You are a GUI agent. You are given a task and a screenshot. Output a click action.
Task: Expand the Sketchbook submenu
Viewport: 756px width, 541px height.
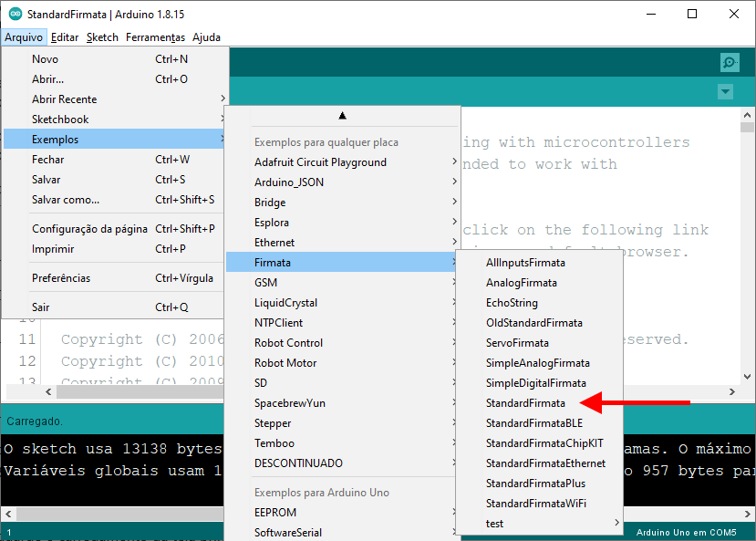coord(114,120)
